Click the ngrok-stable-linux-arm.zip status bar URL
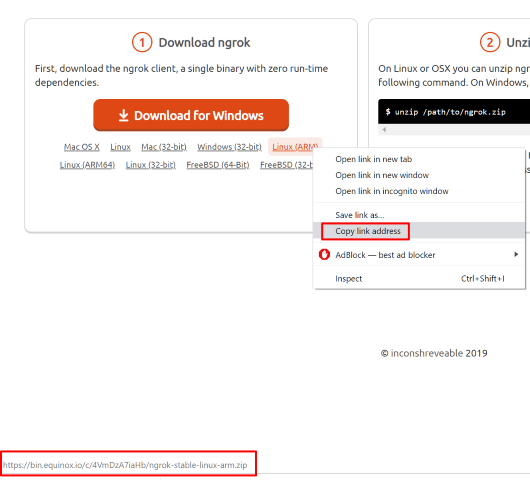 click(125, 465)
